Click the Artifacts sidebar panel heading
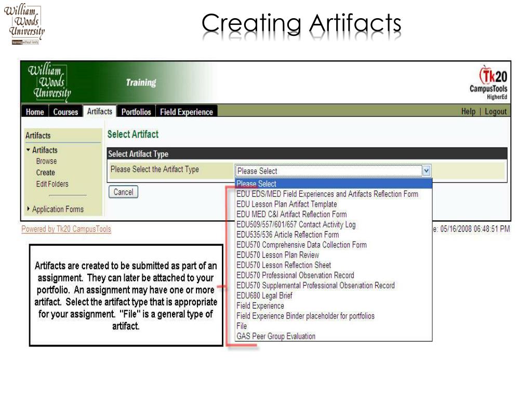This screenshot has height=399, width=532. [38, 136]
